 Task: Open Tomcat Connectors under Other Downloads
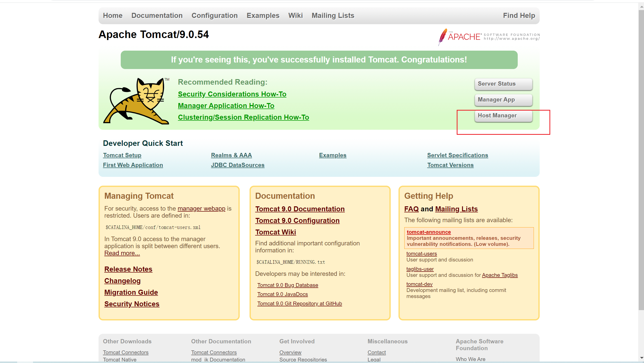coord(126,352)
